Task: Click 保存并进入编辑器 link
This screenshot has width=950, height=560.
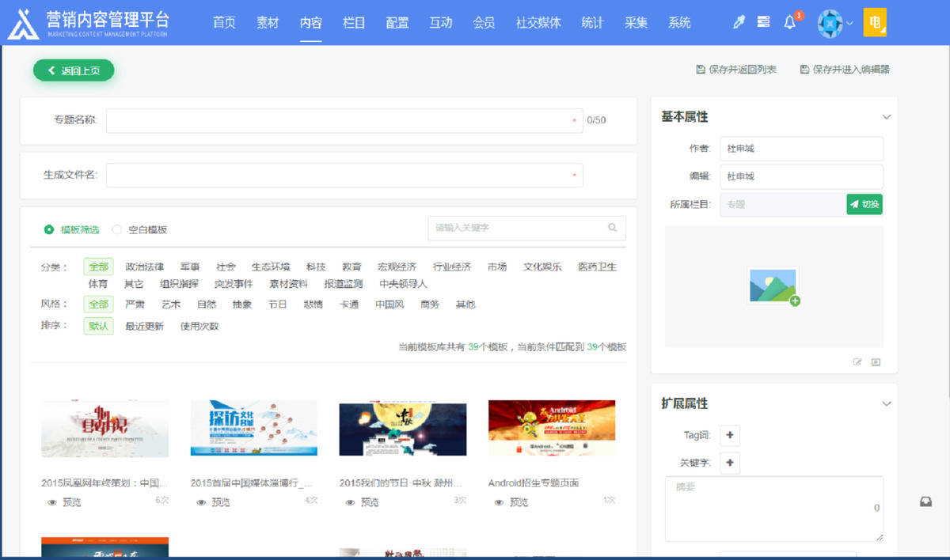Action: point(842,70)
